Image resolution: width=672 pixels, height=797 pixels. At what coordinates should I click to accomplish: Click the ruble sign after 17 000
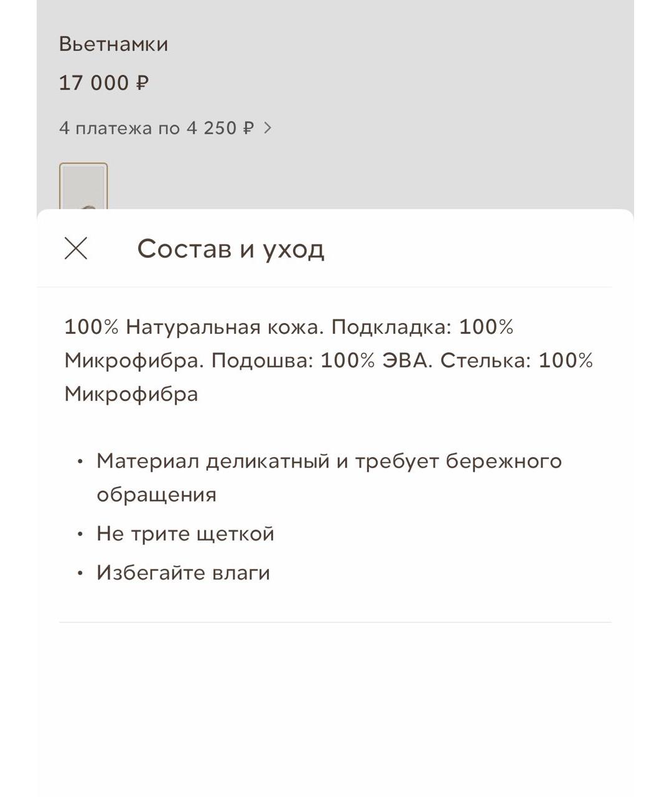click(142, 83)
